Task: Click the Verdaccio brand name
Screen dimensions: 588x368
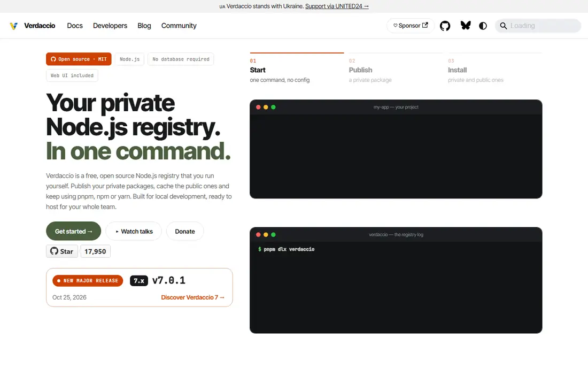Action: [40, 26]
